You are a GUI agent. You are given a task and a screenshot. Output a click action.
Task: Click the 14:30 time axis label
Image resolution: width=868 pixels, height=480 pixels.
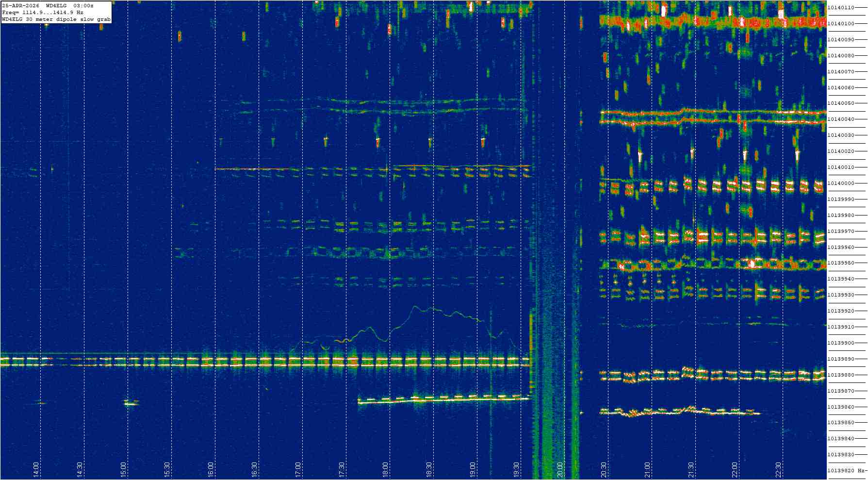(x=80, y=469)
